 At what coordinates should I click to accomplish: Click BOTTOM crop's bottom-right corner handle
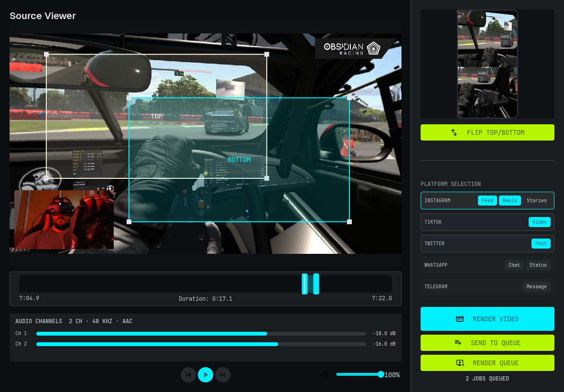[349, 222]
